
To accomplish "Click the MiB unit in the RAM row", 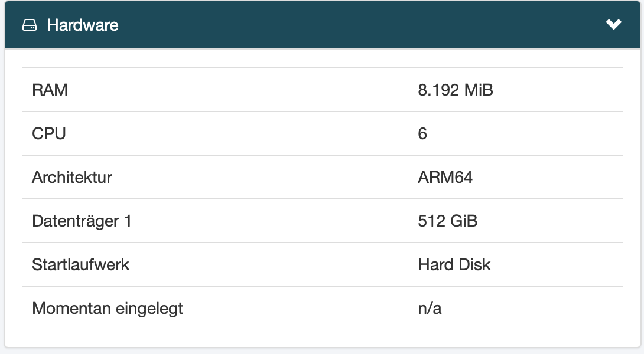I will [479, 90].
